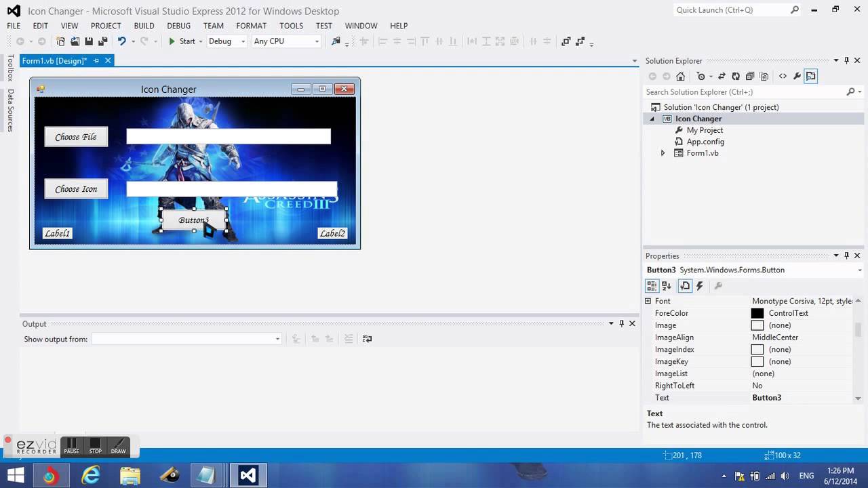This screenshot has width=868, height=488.
Task: Click the ForeColor black color swatch
Action: [x=757, y=313]
